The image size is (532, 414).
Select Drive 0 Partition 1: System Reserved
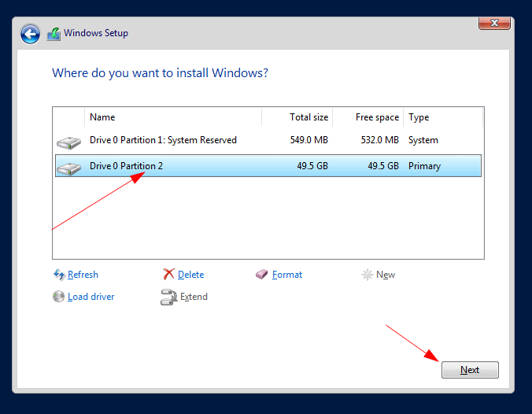268,140
